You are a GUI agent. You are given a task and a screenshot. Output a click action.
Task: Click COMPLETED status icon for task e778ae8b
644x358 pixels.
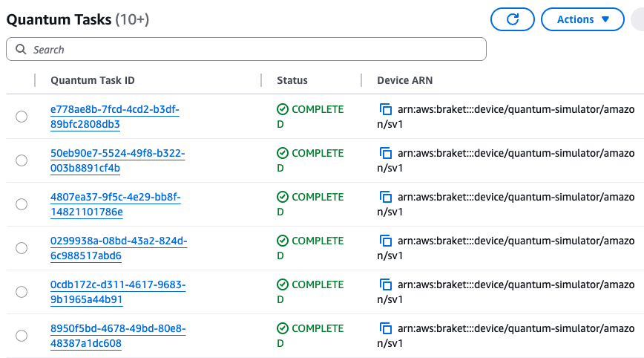coord(283,109)
